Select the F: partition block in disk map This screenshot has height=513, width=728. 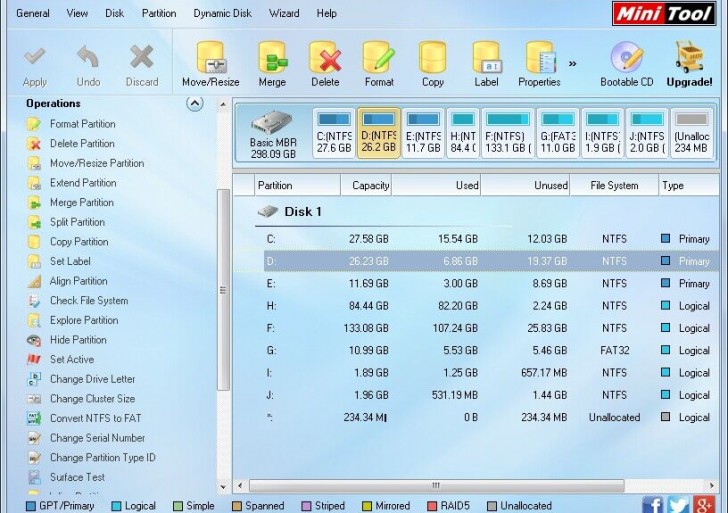[508, 134]
